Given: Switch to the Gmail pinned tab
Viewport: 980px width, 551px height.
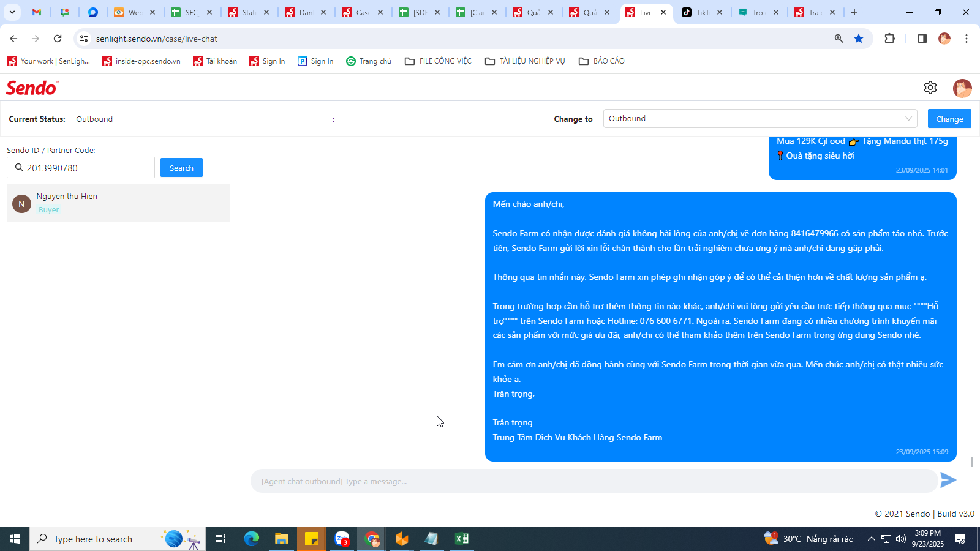Looking at the screenshot, I should 37,12.
